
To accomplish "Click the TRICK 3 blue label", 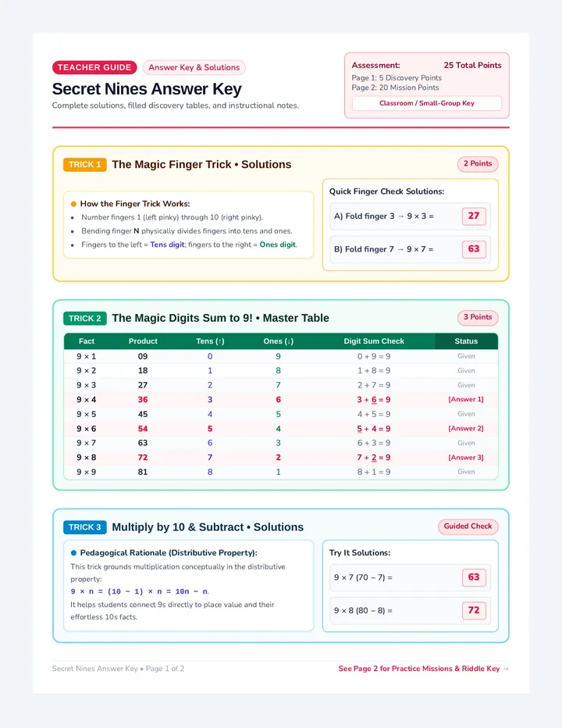I will point(85,527).
